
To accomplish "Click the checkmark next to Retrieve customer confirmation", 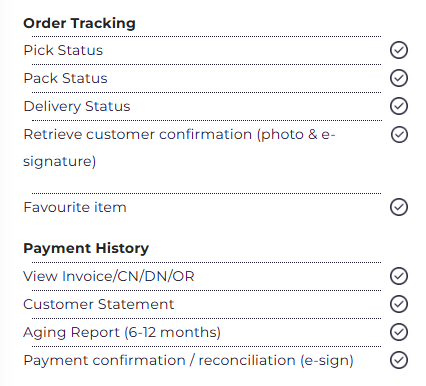I will pos(399,134).
